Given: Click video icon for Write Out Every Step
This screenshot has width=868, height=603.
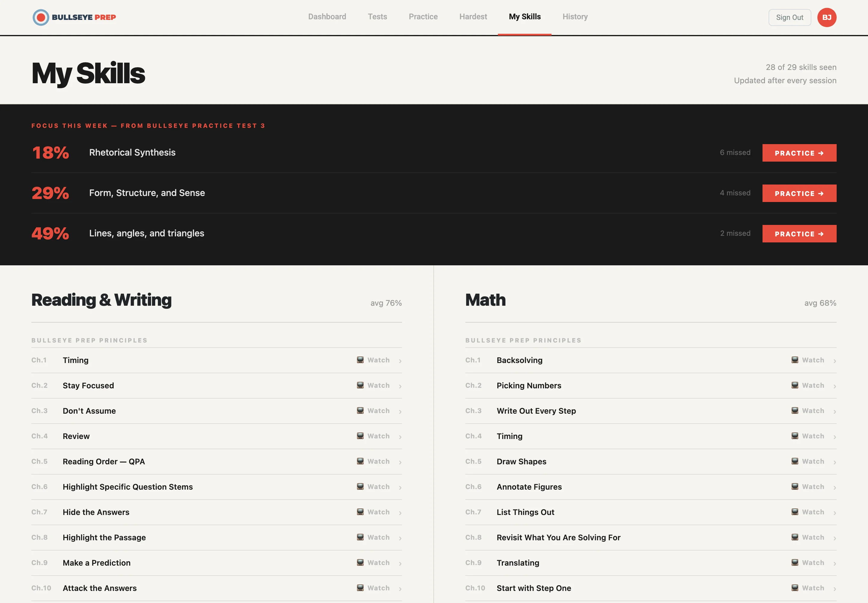Looking at the screenshot, I should [795, 411].
